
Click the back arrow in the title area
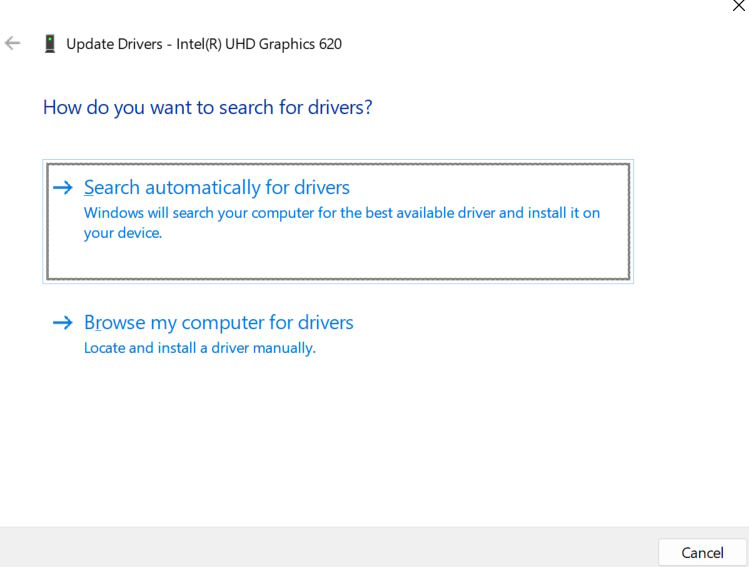pos(13,44)
